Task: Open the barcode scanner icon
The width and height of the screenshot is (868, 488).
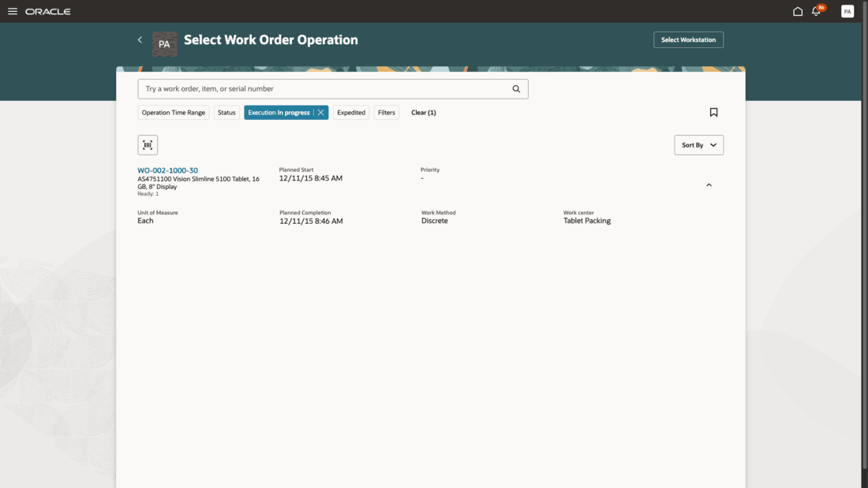Action: [x=148, y=144]
